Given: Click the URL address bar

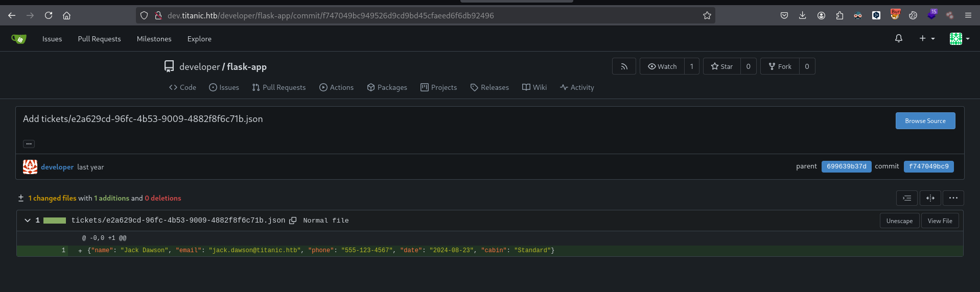Looking at the screenshot, I should (x=409, y=15).
